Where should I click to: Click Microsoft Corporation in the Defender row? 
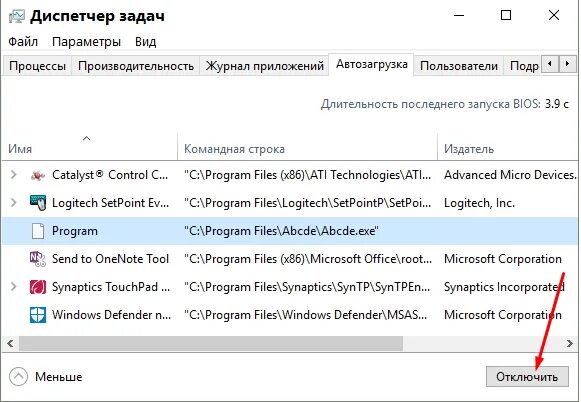503,315
